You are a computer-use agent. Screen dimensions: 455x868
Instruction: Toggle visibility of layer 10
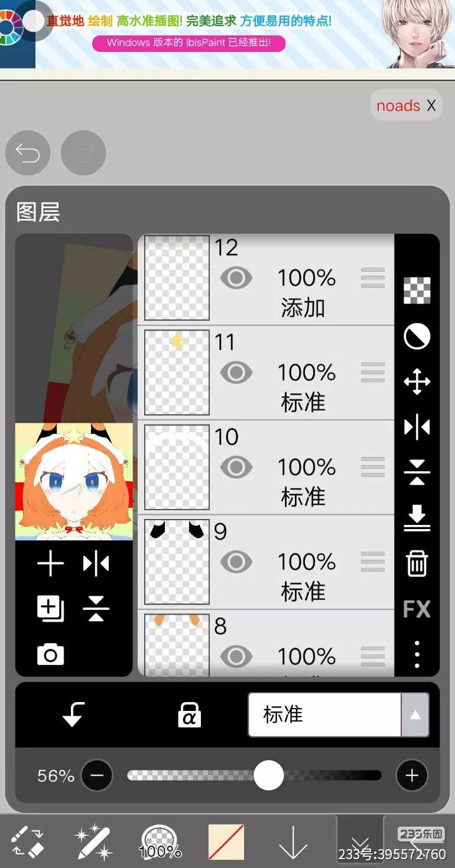[236, 467]
